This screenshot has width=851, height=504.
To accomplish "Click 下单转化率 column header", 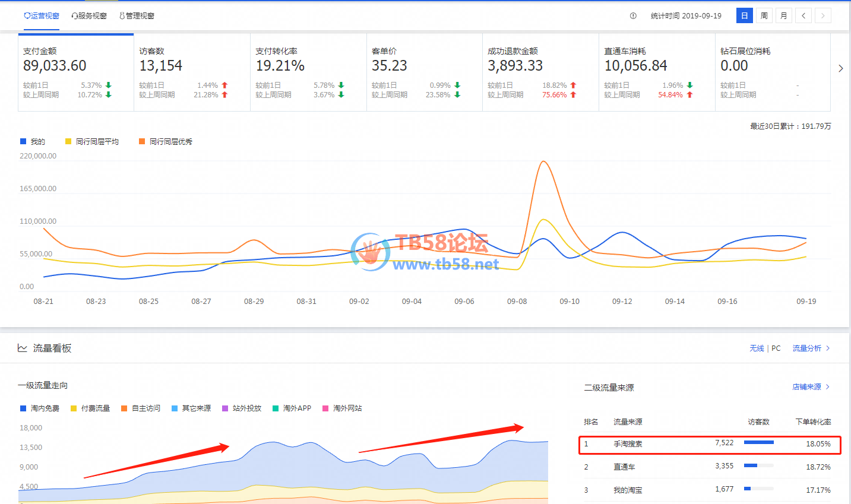I will (x=813, y=422).
